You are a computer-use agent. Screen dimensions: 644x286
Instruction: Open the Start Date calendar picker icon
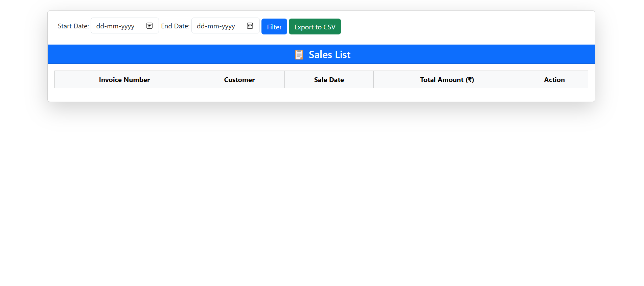149,26
